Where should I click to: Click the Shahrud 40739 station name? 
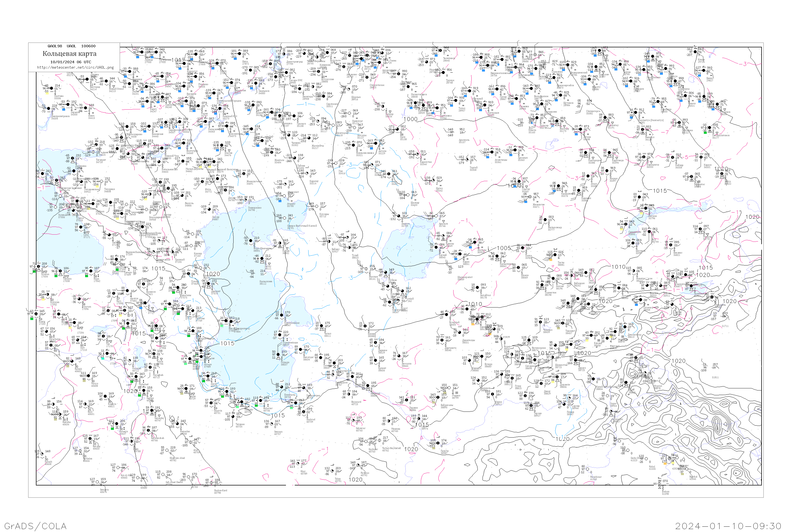click(x=310, y=420)
